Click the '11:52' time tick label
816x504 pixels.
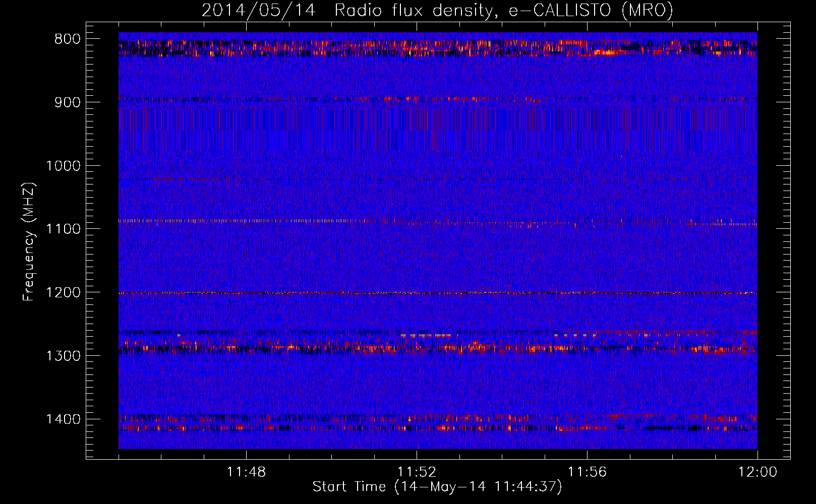click(417, 472)
